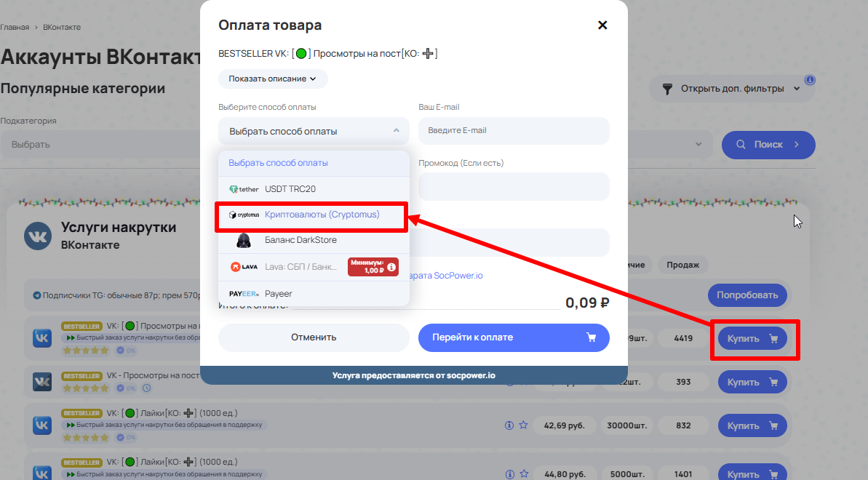Screen dimensions: 868x480
Task: Click Купить in the 393 sales row
Action: pos(753,382)
